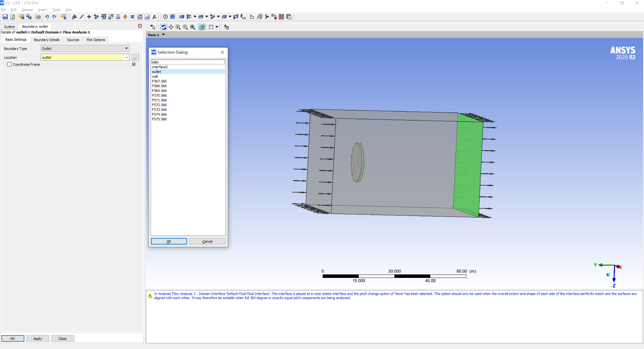The height and width of the screenshot is (349, 644).
Task: Click the single point icon
Action: click(x=89, y=17)
